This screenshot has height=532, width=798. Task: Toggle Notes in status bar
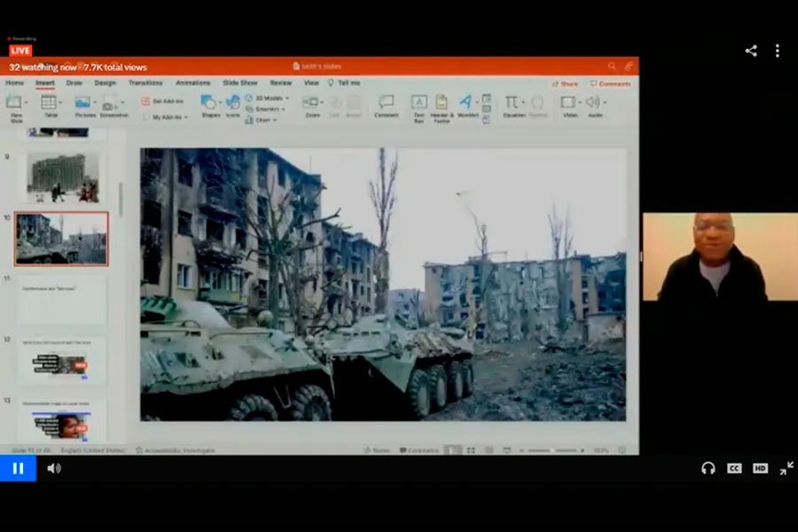pyautogui.click(x=377, y=450)
